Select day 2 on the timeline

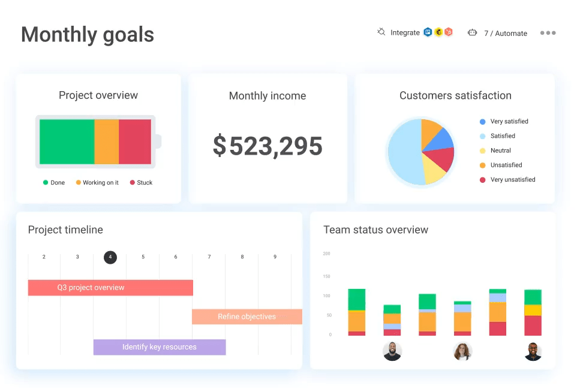44,257
